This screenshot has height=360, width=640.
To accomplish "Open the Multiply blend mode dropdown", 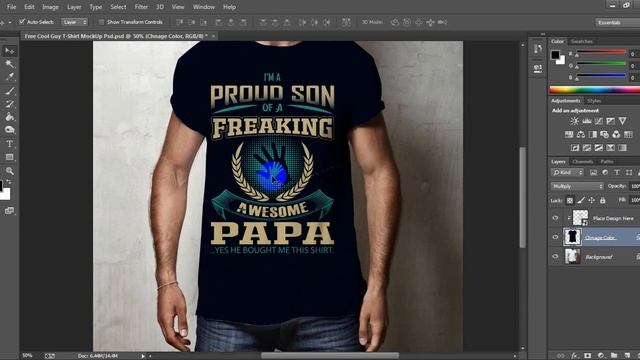I will pos(577,186).
